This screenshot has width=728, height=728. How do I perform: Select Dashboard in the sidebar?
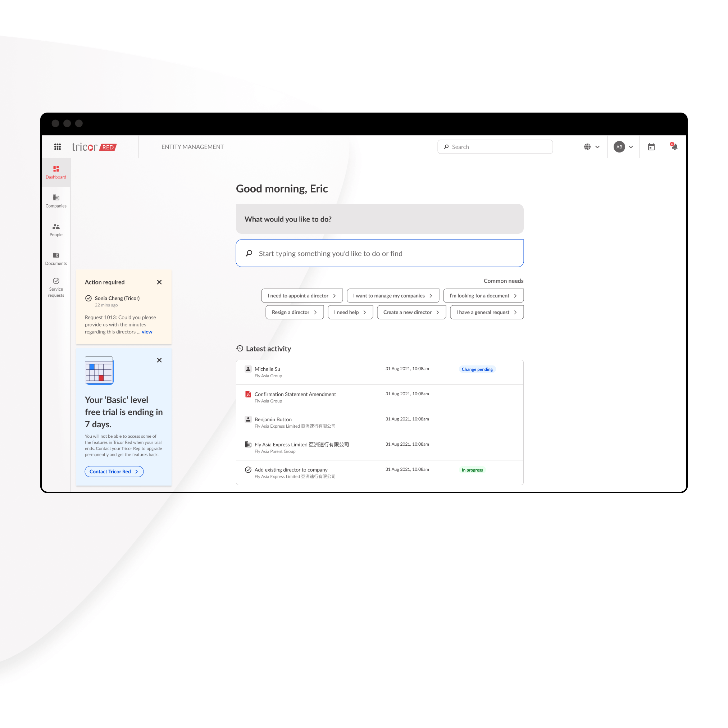(56, 172)
